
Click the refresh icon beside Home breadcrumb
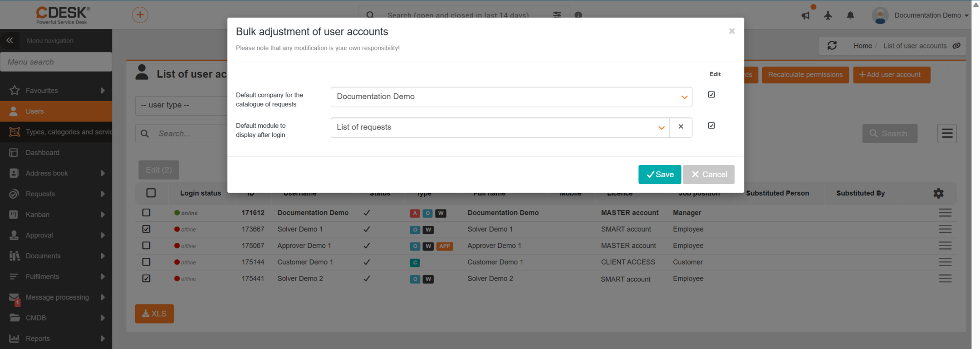(x=832, y=45)
